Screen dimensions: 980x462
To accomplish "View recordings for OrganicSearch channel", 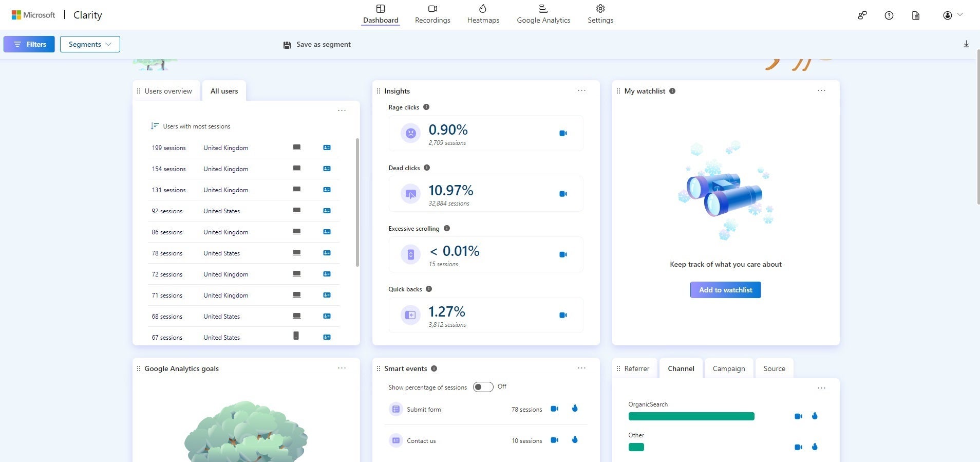I will tap(798, 416).
